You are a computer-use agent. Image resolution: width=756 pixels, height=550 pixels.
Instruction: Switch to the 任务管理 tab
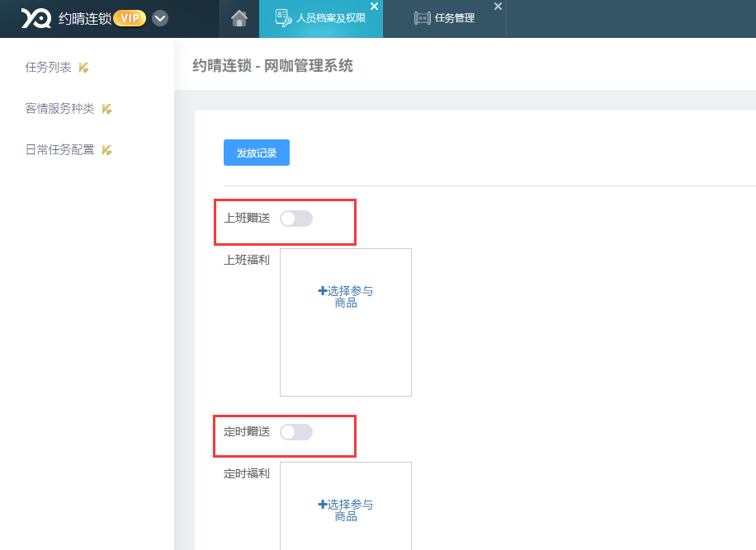445,18
